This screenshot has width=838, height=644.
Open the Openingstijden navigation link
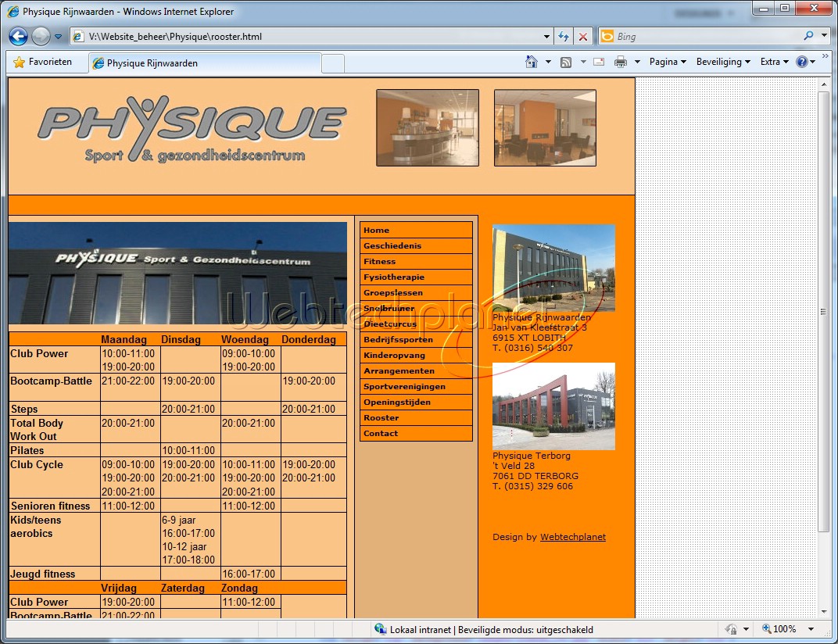click(417, 402)
